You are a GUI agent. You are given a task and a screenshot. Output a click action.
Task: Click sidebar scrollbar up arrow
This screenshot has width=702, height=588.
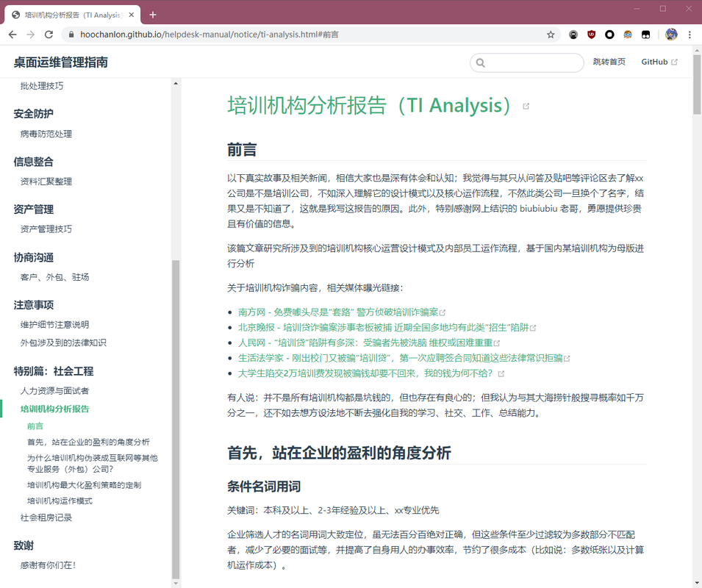pyautogui.click(x=176, y=83)
